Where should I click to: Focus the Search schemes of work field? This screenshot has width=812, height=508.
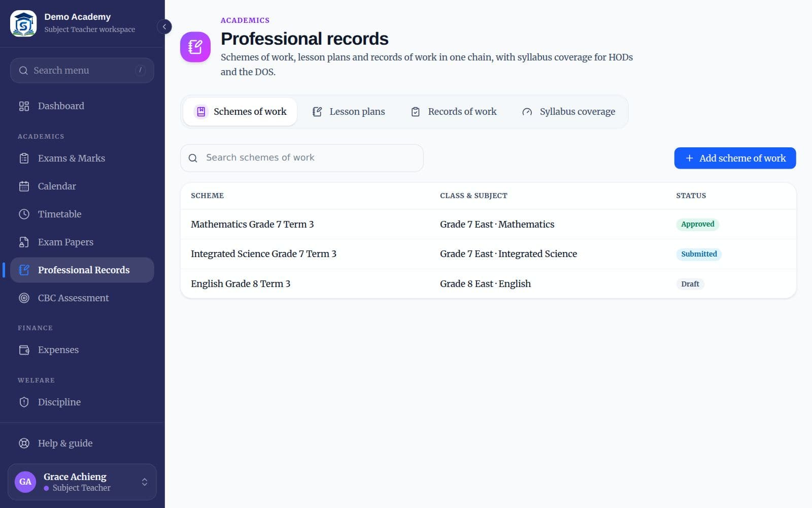click(302, 158)
